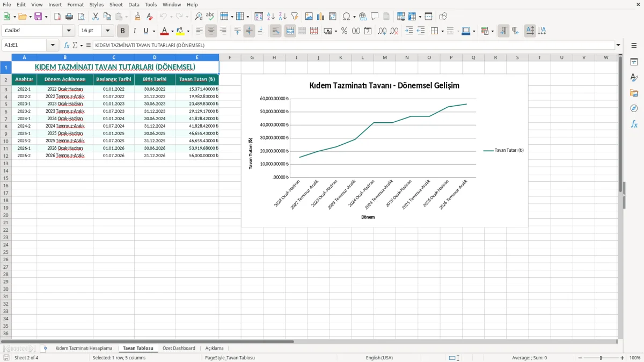
Task: Click the Insert Chart icon
Action: [321, 17]
